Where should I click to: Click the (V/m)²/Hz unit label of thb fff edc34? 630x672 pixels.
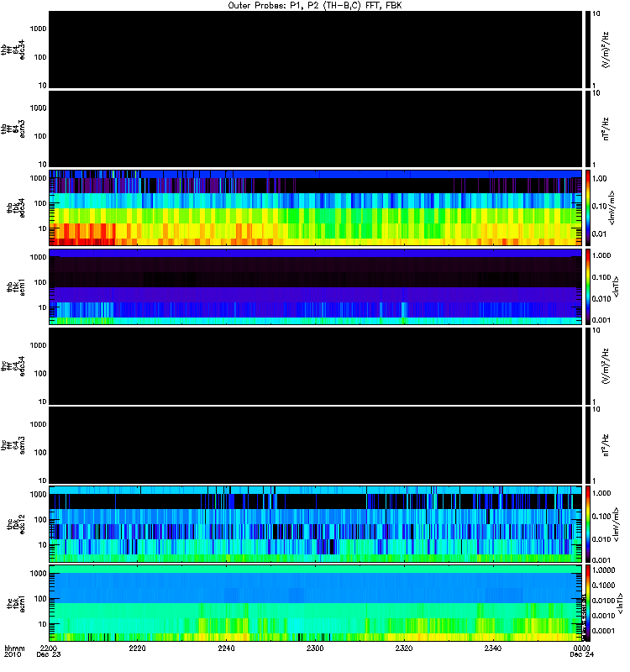[x=606, y=50]
